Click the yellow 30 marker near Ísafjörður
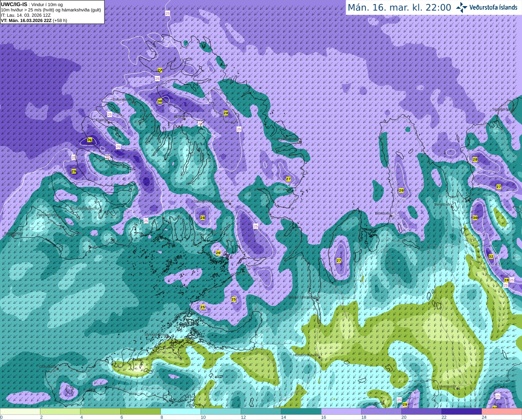Screen dimensions: 522x420 (160, 101)
